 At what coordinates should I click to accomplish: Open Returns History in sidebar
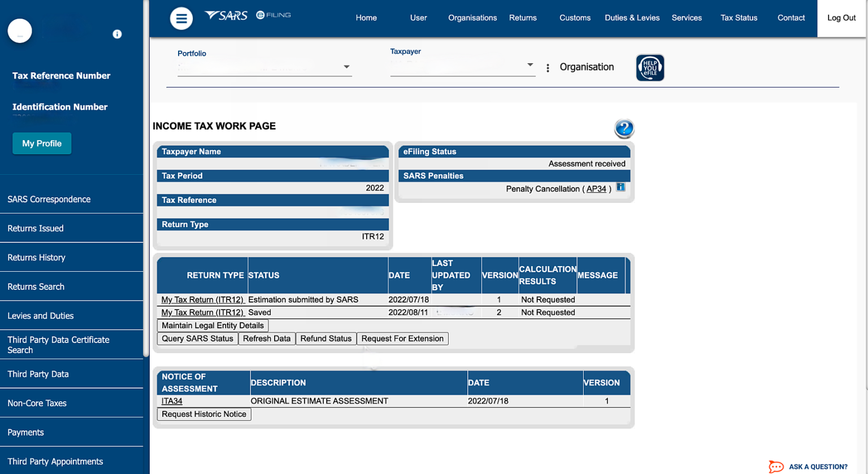tap(72, 258)
